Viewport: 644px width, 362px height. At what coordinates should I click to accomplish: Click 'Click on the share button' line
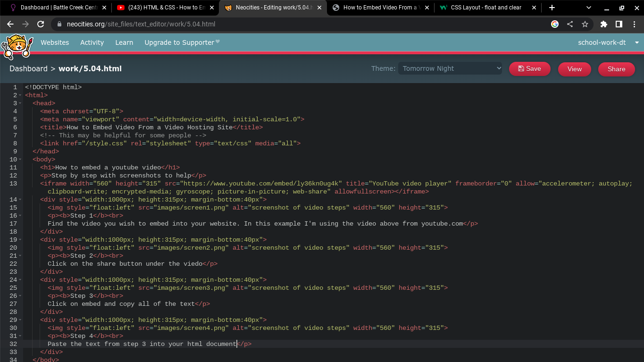click(x=133, y=264)
